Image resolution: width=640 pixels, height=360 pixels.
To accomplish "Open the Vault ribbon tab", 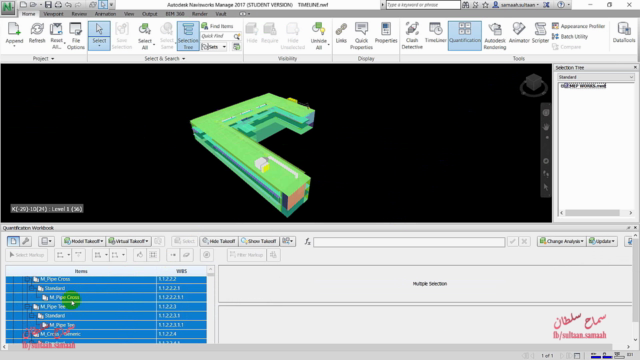I will click(221, 14).
